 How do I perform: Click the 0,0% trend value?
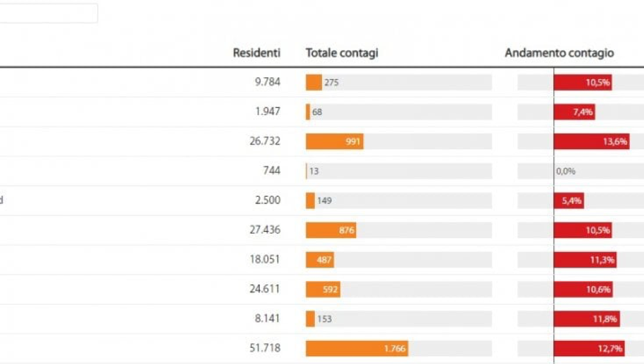[566, 171]
